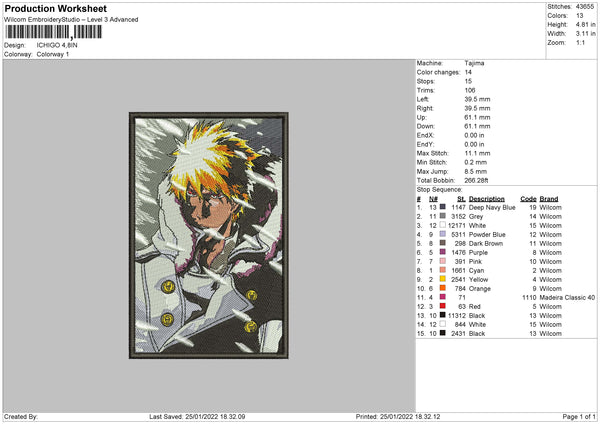Click the Max Jump value 8.5 mm

[476, 171]
